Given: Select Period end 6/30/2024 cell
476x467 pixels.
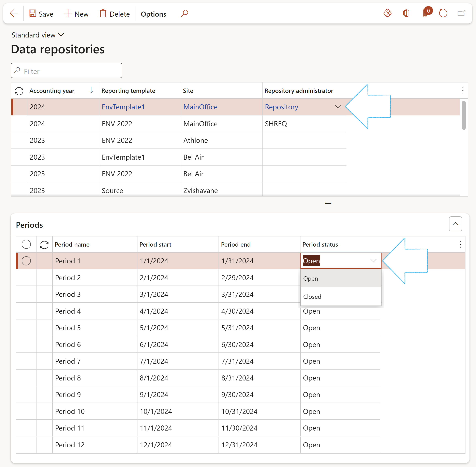Looking at the screenshot, I should point(259,344).
